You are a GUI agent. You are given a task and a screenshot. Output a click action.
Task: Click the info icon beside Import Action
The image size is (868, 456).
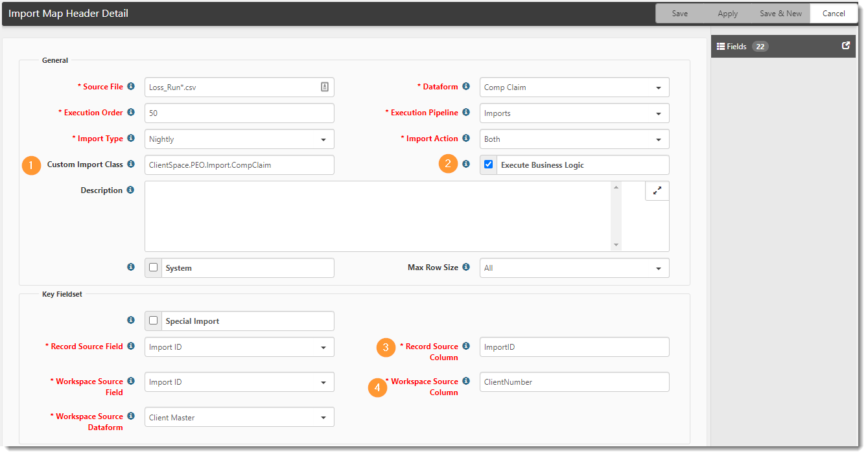point(466,138)
